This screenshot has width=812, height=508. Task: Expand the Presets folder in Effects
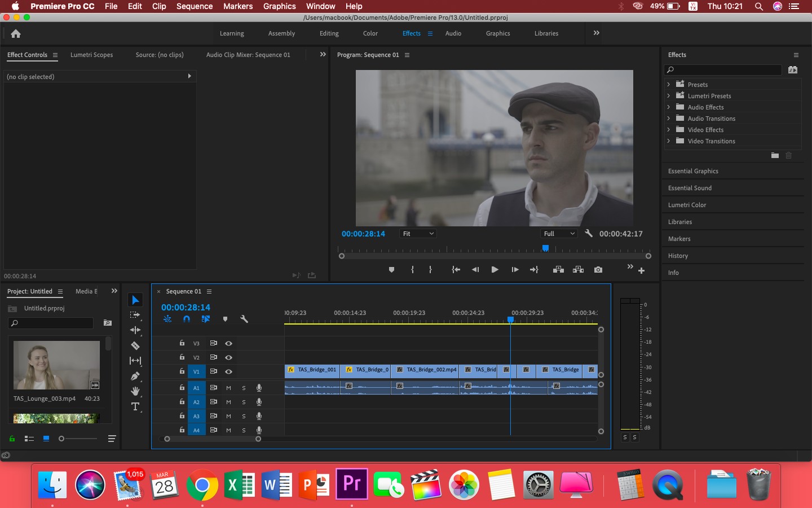point(669,85)
